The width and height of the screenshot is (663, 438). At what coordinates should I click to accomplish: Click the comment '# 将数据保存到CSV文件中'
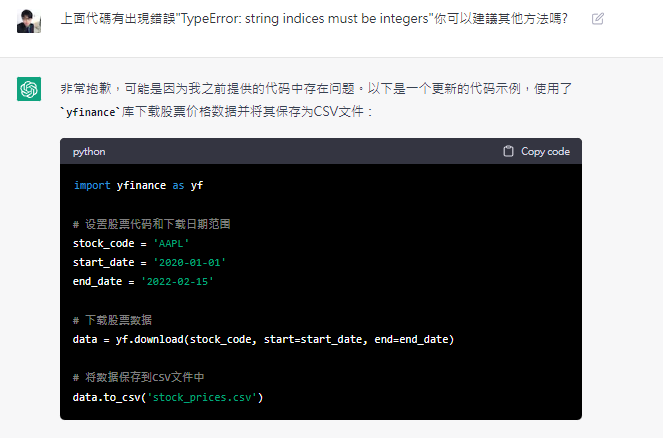pos(138,377)
